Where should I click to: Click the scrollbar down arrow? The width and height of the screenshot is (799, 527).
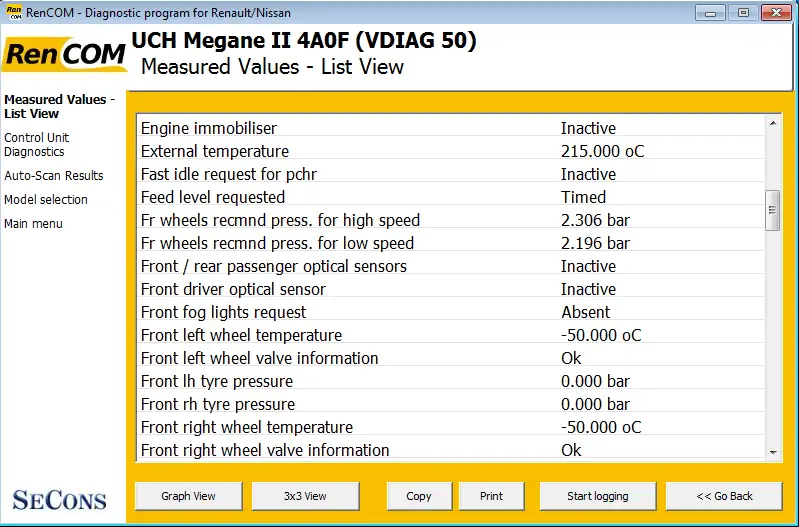tap(773, 453)
